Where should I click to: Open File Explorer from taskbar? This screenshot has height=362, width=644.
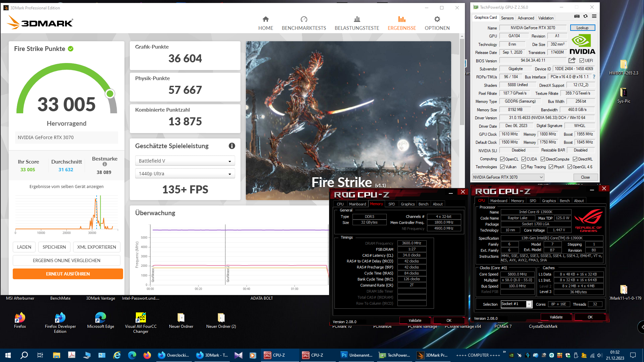pyautogui.click(x=56, y=355)
